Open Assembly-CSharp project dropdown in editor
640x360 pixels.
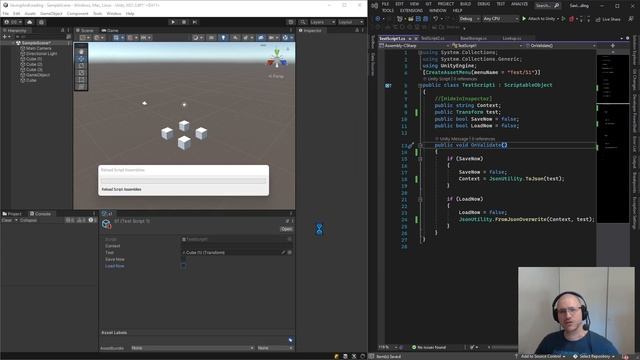click(x=414, y=46)
